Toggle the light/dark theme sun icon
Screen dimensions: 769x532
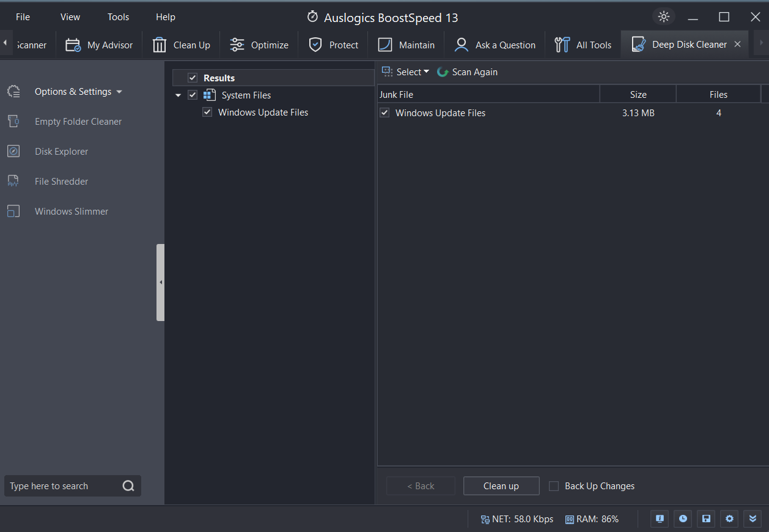[x=664, y=17]
